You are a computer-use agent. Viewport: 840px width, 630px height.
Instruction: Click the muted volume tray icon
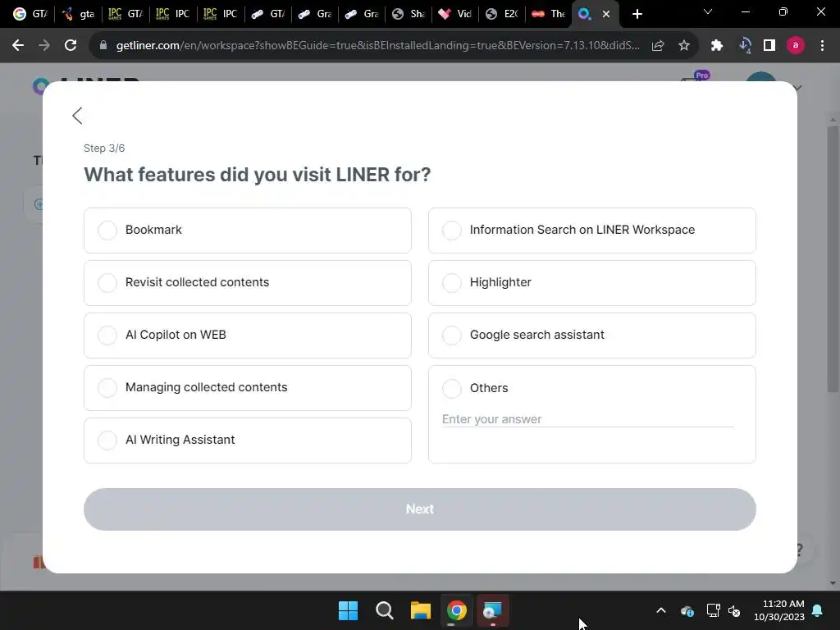pyautogui.click(x=734, y=610)
